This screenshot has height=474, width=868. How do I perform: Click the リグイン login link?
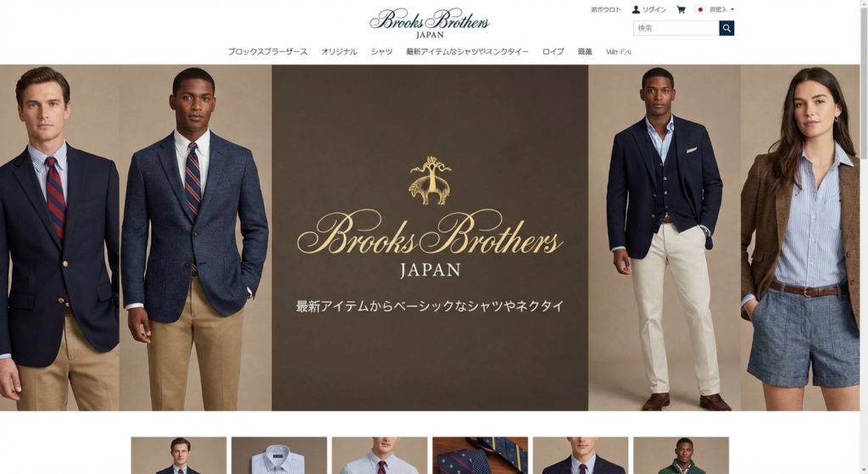654,9
